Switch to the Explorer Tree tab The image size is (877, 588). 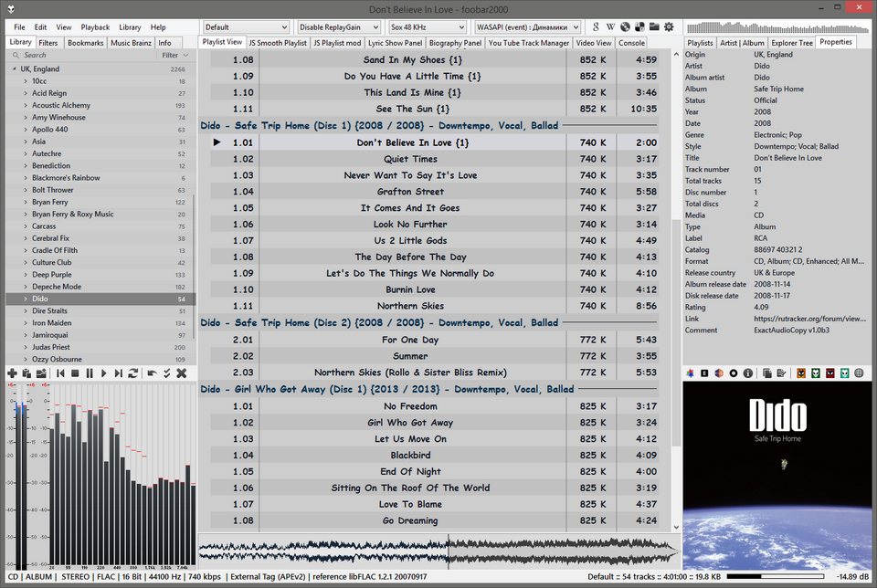(x=791, y=43)
